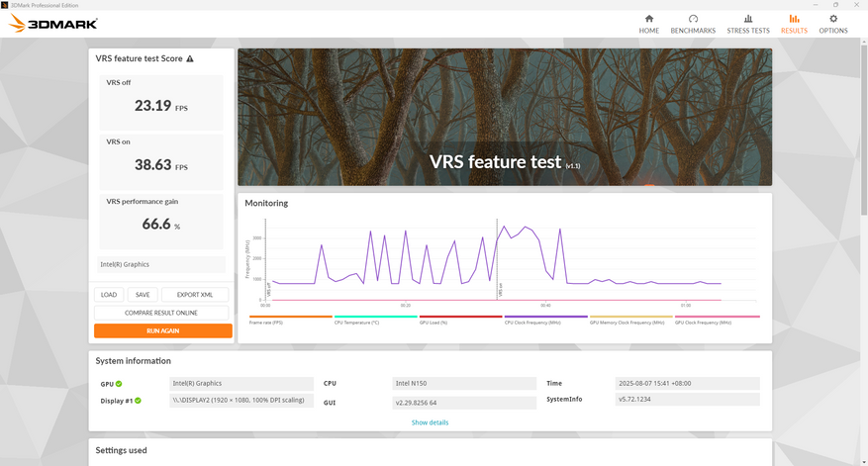Select the VRS performance gain 66.6 % value
The width and height of the screenshot is (868, 466).
tap(161, 225)
